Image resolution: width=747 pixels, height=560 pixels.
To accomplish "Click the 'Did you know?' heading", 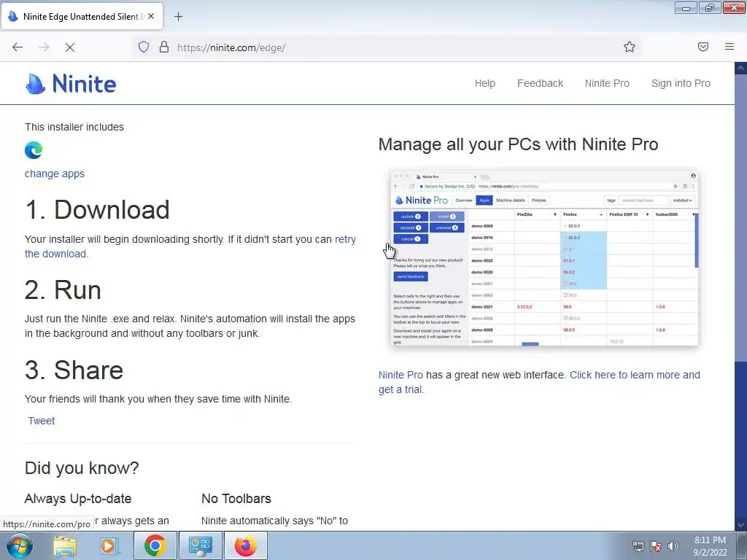I will pyautogui.click(x=82, y=468).
